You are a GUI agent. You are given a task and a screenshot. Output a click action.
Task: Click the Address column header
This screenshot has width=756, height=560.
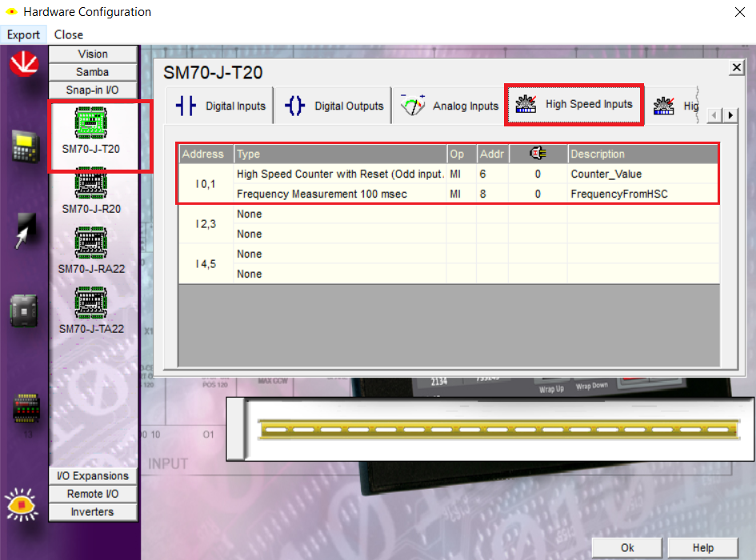206,154
